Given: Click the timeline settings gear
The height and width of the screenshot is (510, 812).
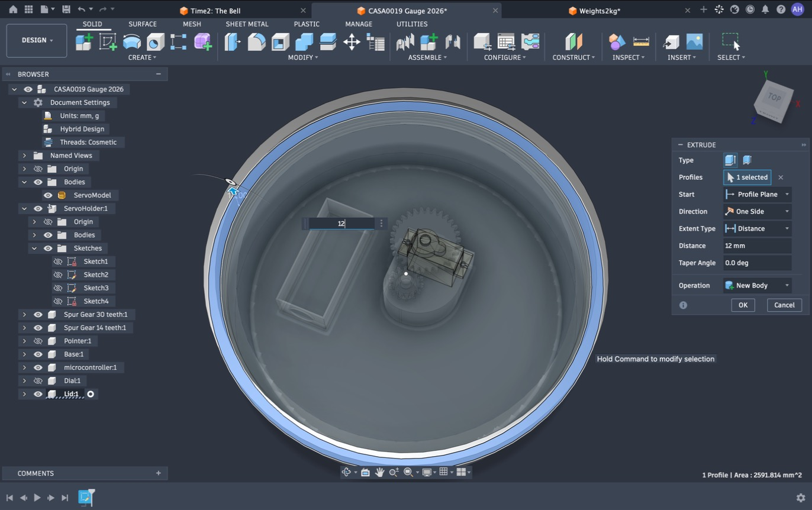Looking at the screenshot, I should click(x=801, y=498).
